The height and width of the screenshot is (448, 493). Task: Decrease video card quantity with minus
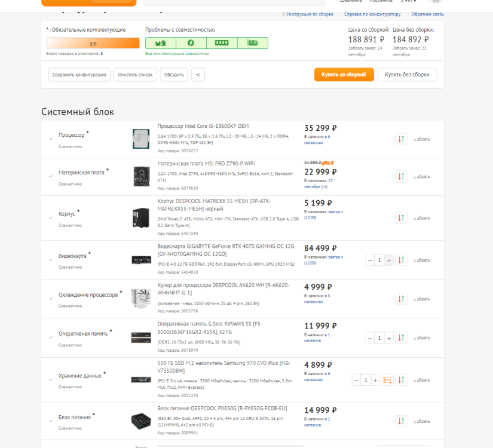[x=370, y=260]
